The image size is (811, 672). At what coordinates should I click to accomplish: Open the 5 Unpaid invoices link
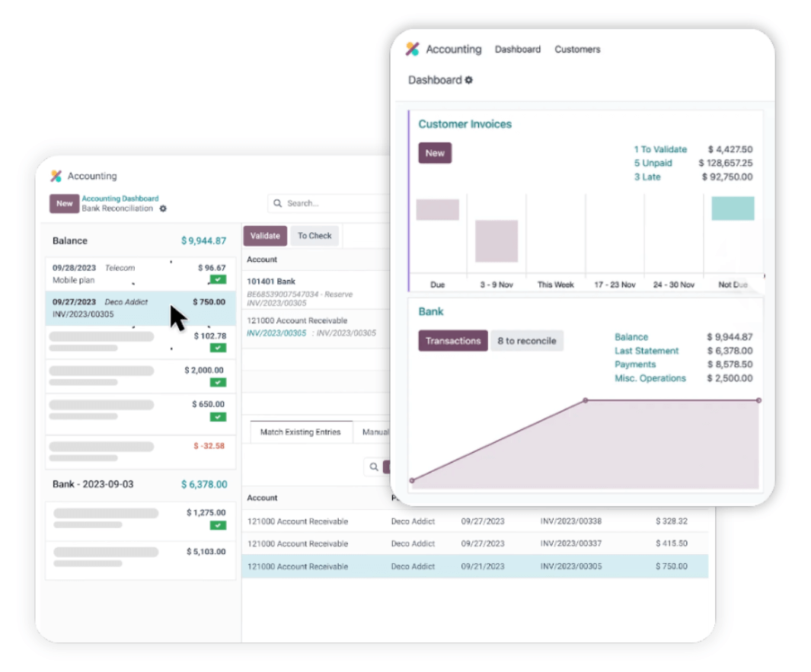click(x=653, y=163)
